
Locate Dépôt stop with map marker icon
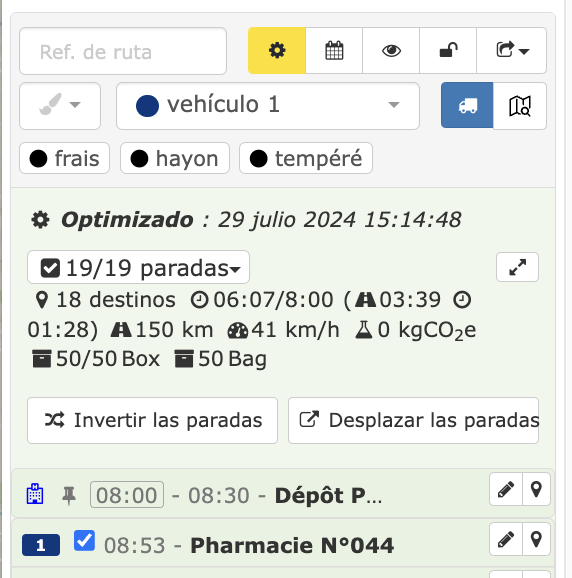point(536,490)
